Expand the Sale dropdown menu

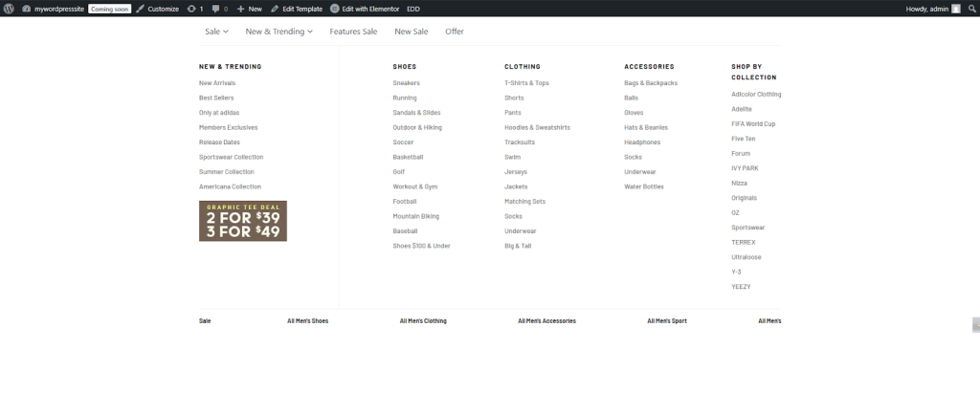click(x=216, y=32)
